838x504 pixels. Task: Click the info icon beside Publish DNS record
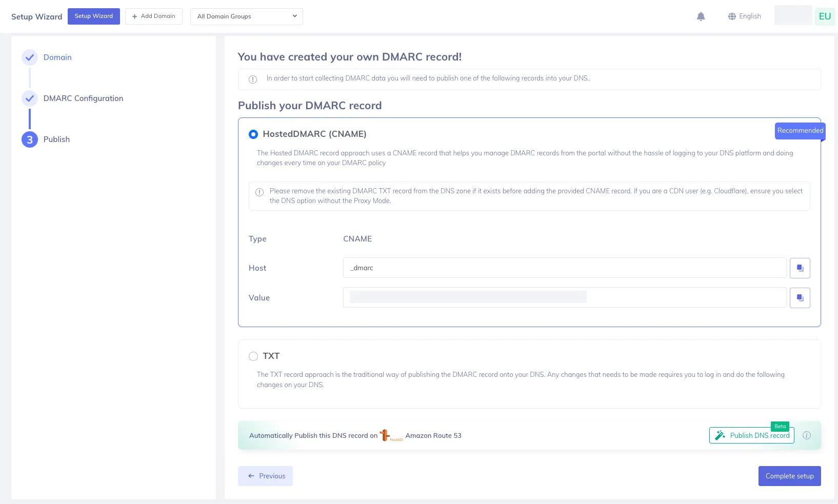[x=807, y=435]
